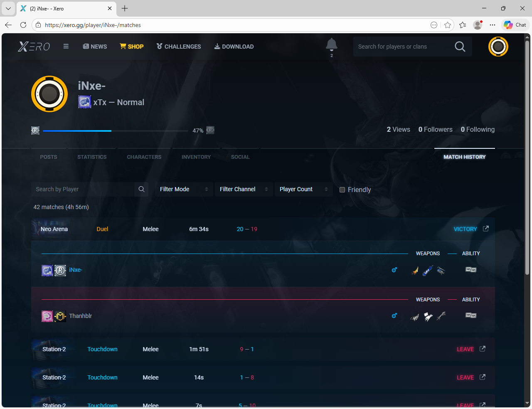Open the Challenges page
Image resolution: width=532 pixels, height=409 pixels.
179,47
